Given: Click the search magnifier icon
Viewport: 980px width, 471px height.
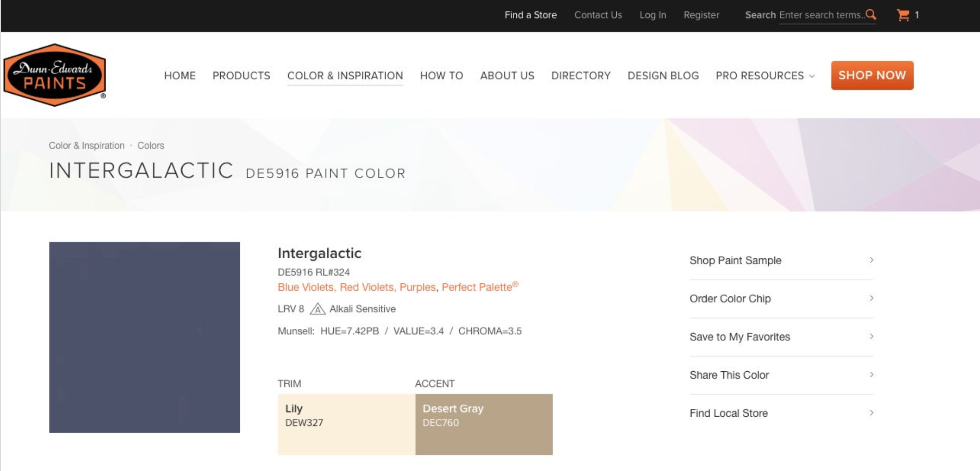Looking at the screenshot, I should (x=871, y=15).
